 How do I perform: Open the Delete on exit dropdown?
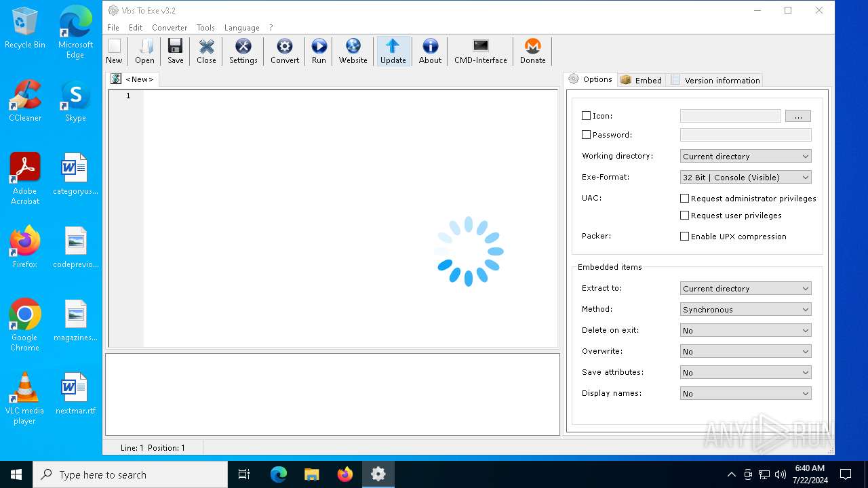[x=746, y=330]
